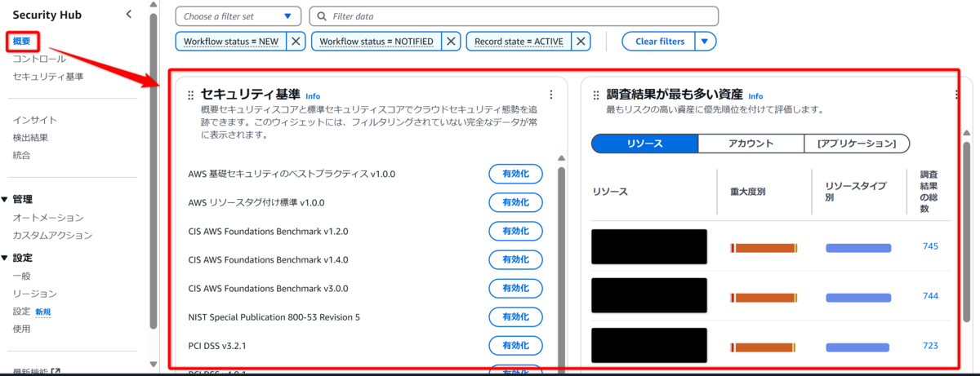Enable AWS リソースタグ付け標準 v1.0.0

click(515, 202)
